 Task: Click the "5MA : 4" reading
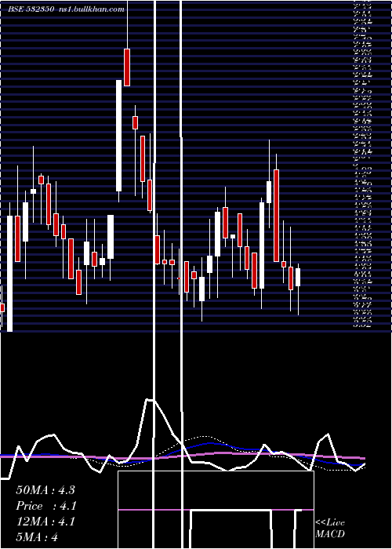[x=37, y=537]
